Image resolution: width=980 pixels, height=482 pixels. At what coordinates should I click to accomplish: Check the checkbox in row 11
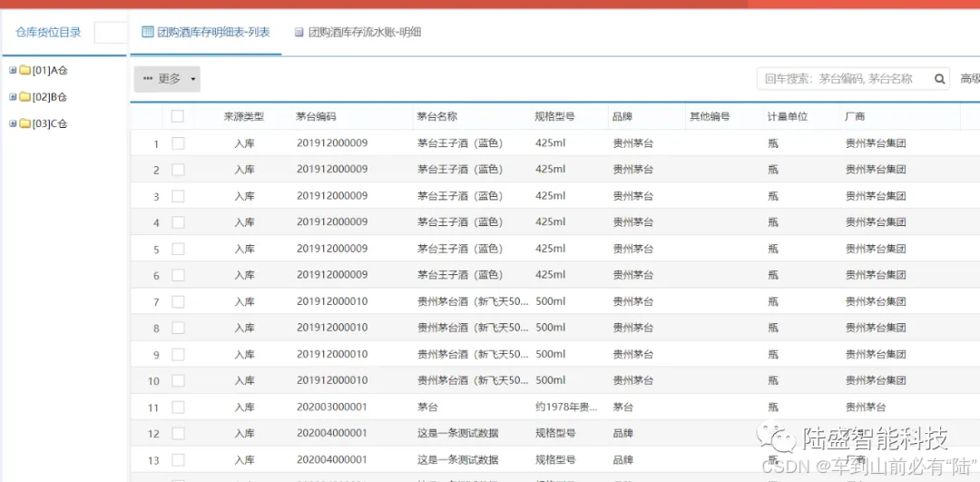[x=178, y=407]
